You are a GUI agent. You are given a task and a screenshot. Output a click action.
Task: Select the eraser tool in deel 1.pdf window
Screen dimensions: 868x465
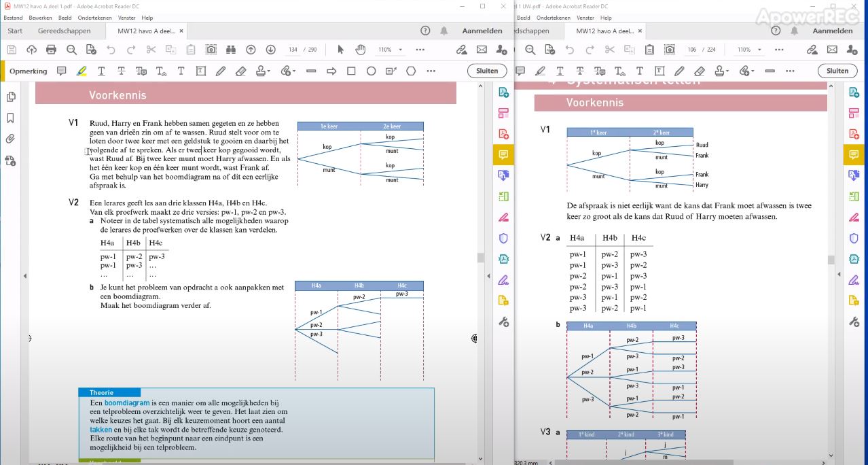click(x=240, y=71)
